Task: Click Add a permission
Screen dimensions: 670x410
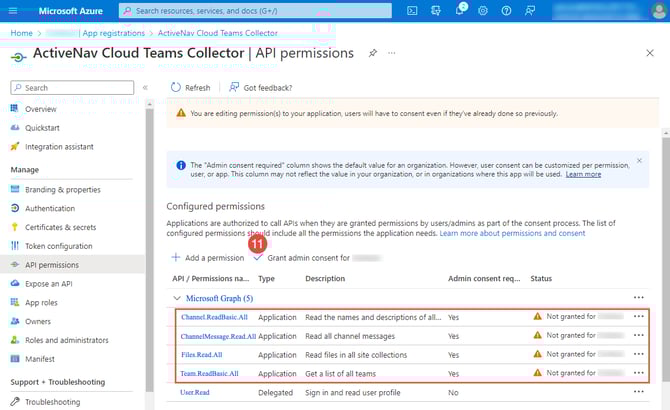Action: click(x=208, y=258)
